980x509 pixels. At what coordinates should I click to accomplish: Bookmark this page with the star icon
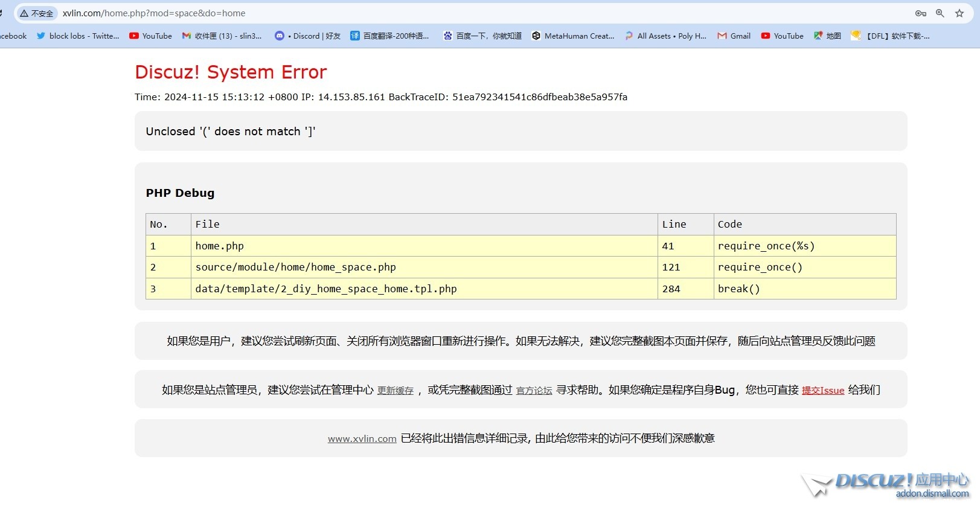coord(959,13)
